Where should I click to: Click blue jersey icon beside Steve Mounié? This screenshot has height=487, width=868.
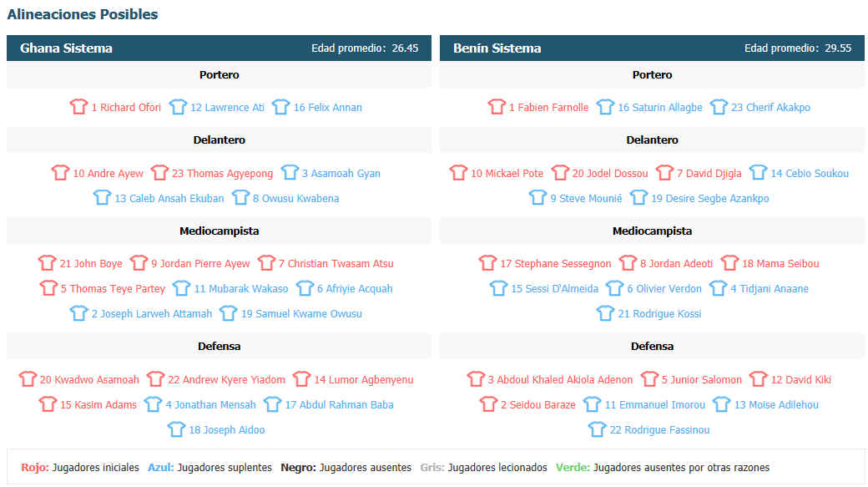(537, 197)
